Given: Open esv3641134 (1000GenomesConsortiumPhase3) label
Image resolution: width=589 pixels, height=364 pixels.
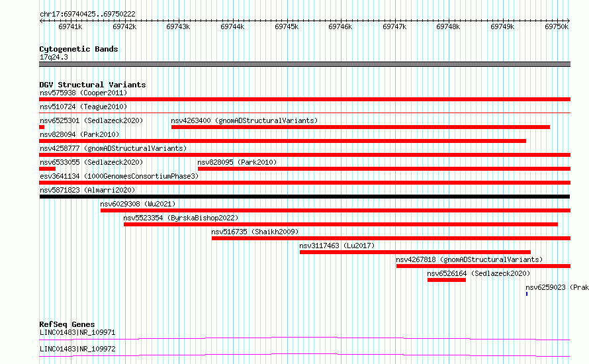Looking at the screenshot, I should pyautogui.click(x=119, y=176).
